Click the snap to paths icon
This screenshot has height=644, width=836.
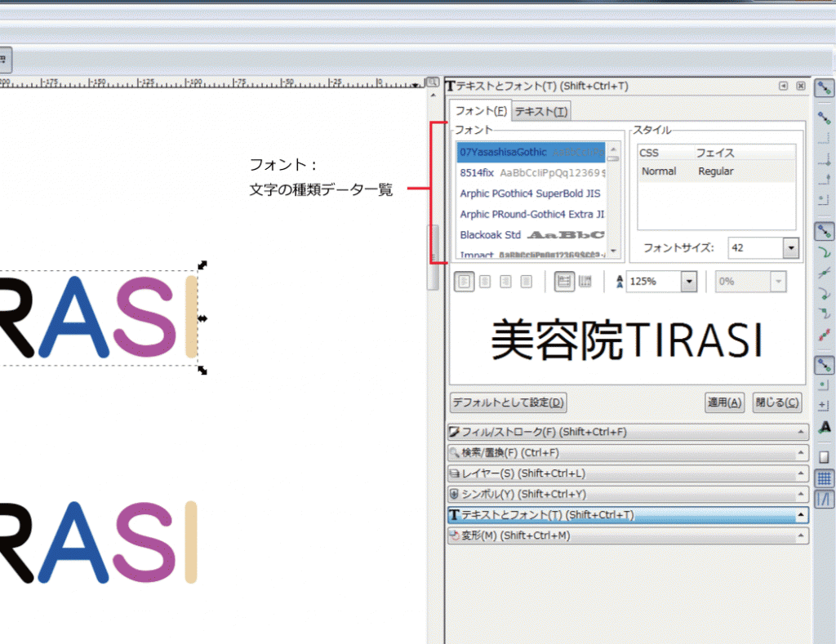[825, 252]
